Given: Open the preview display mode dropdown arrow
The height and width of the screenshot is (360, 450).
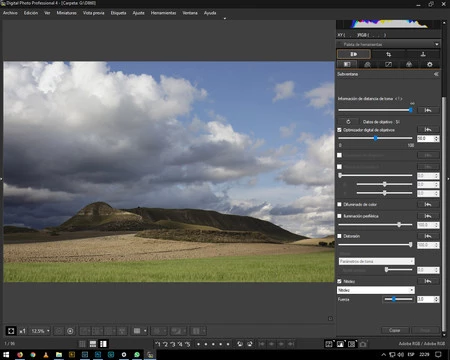Looking at the screenshot, I should coord(145,331).
